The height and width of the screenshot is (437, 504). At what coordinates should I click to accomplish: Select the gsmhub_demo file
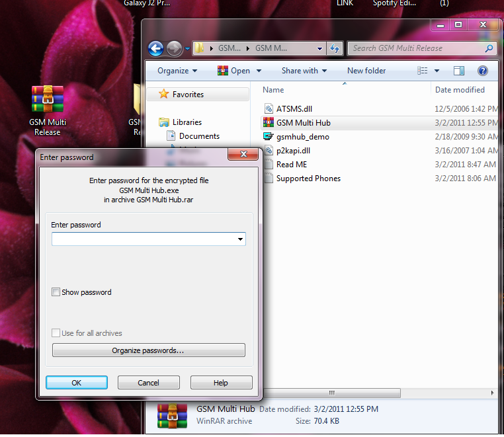coord(303,137)
